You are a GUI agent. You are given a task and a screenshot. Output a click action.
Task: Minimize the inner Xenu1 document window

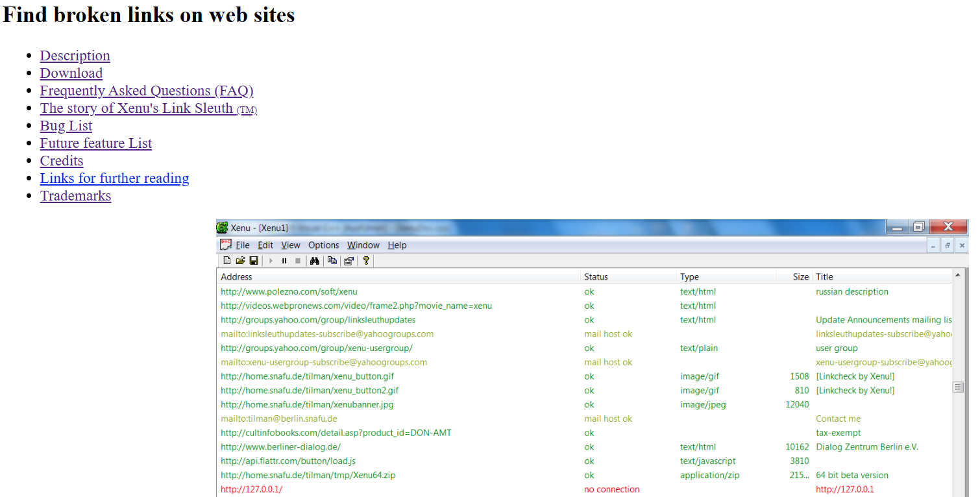click(x=933, y=245)
